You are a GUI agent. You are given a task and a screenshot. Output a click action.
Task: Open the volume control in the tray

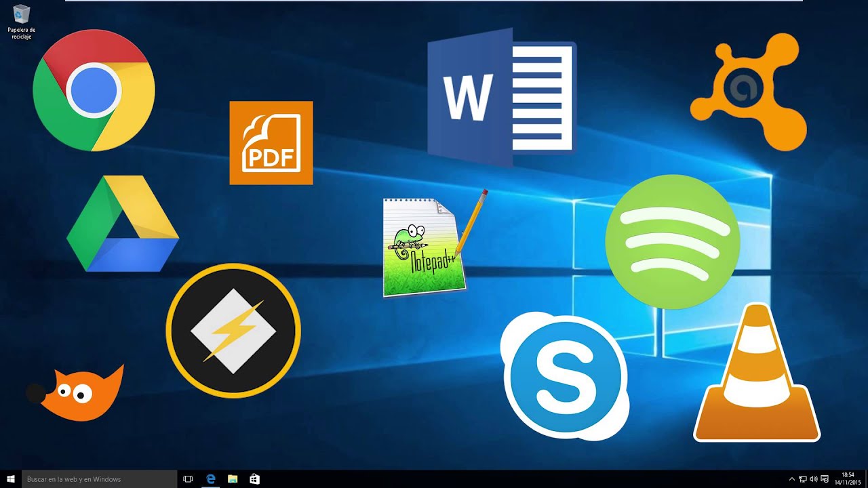[x=813, y=479]
